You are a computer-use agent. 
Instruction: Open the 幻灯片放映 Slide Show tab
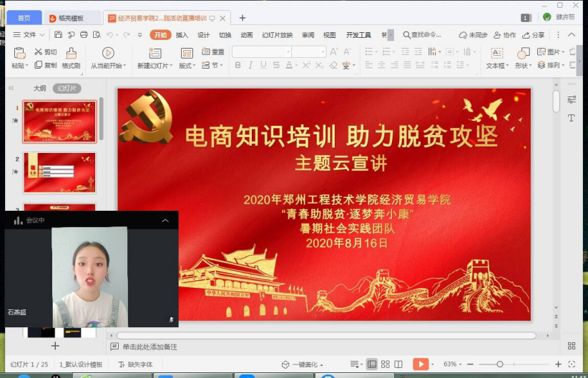pos(277,35)
